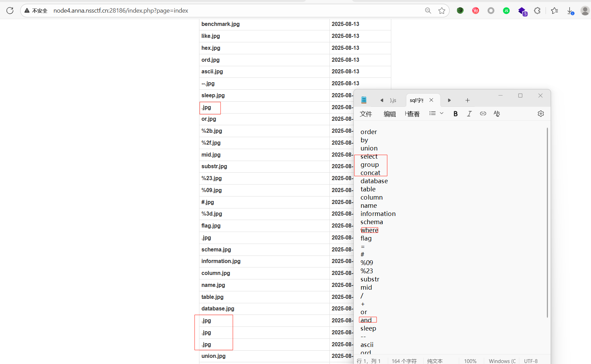This screenshot has height=364, width=591.
Task: Bookmark page with the star icon
Action: tap(442, 11)
